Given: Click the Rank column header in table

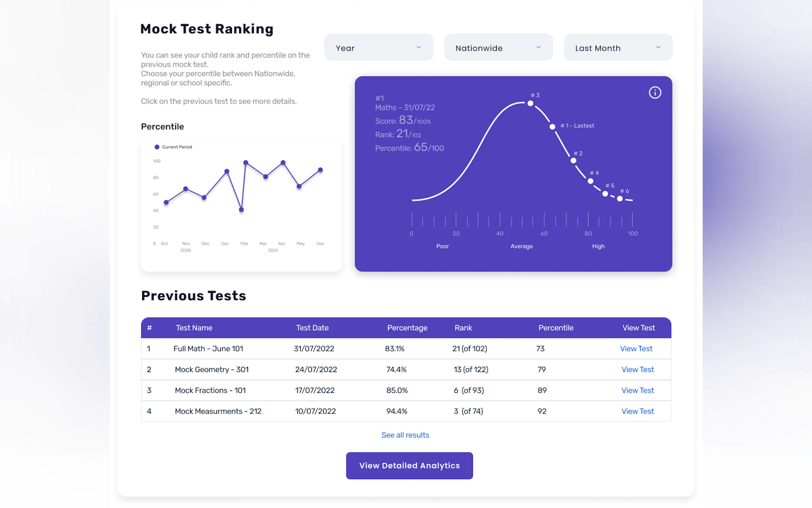Looking at the screenshot, I should pos(463,328).
